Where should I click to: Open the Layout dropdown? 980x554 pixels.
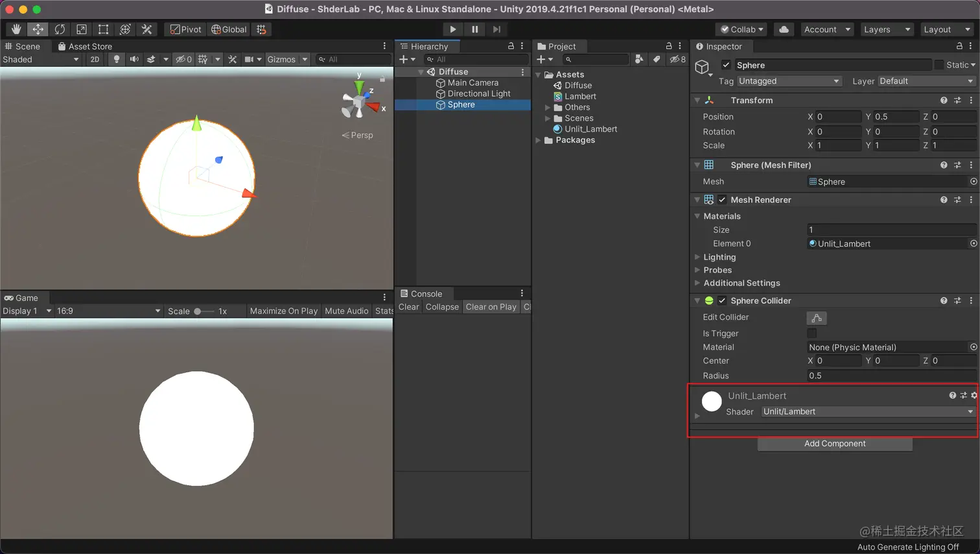[946, 29]
